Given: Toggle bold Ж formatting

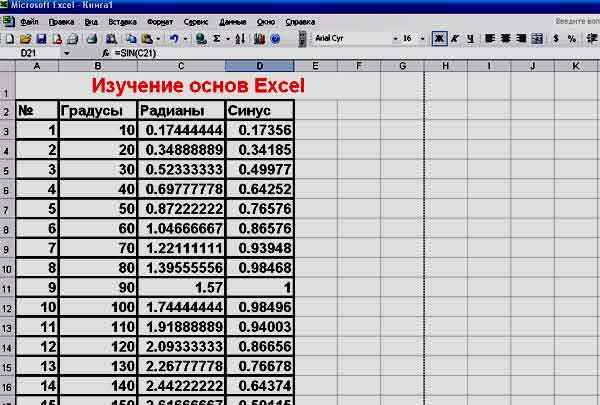Looking at the screenshot, I should [x=439, y=39].
